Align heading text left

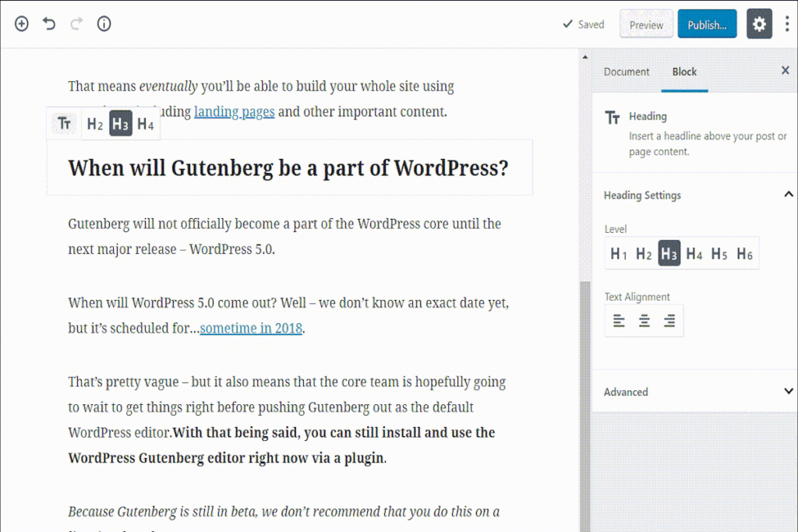click(x=619, y=320)
